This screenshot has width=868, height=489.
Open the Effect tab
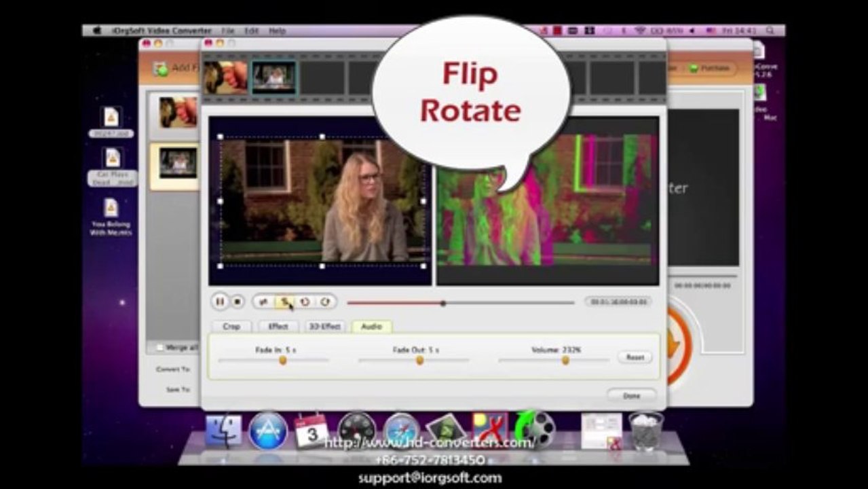[x=278, y=327]
